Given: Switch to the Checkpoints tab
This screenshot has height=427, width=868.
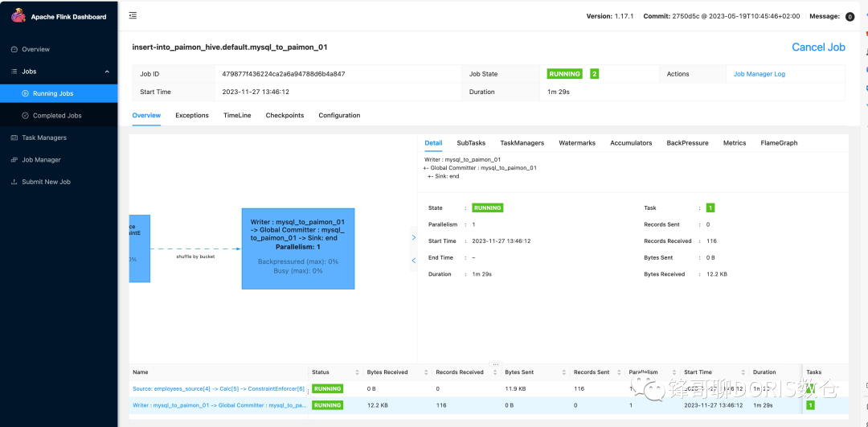Looking at the screenshot, I should click(285, 115).
